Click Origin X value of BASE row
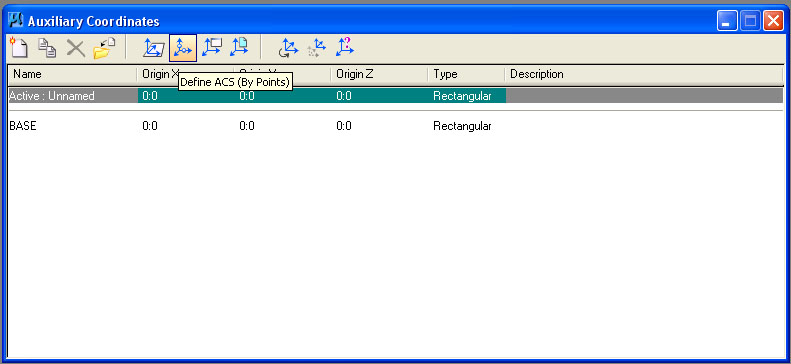The height and width of the screenshot is (364, 791). pyautogui.click(x=150, y=126)
